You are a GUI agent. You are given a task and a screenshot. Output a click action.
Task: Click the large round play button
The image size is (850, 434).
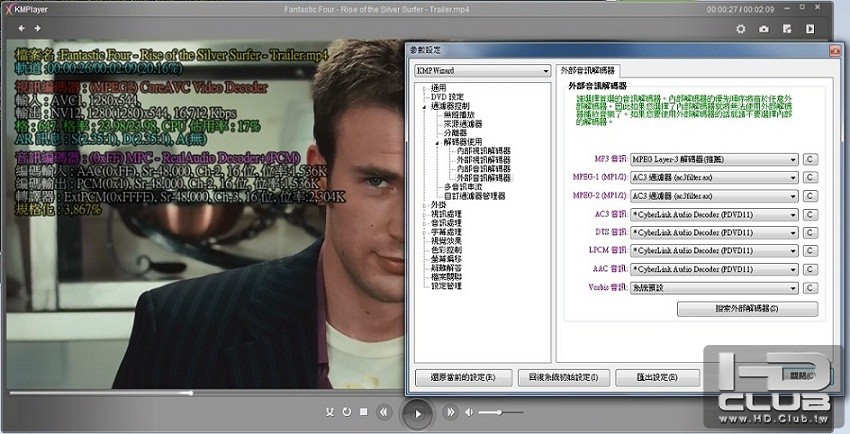(x=417, y=413)
